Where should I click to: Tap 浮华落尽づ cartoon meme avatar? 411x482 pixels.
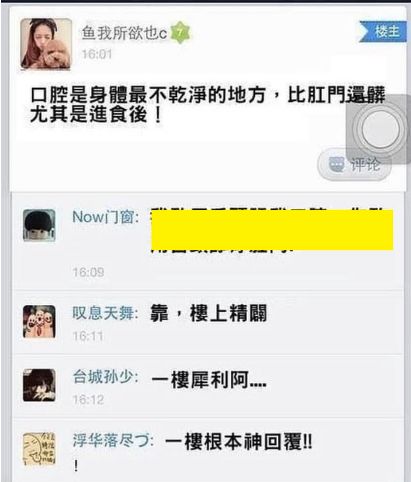(39, 449)
